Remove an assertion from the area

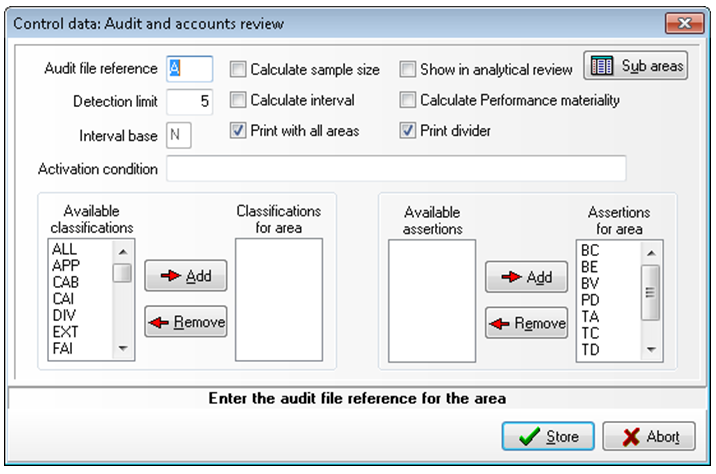tap(526, 323)
